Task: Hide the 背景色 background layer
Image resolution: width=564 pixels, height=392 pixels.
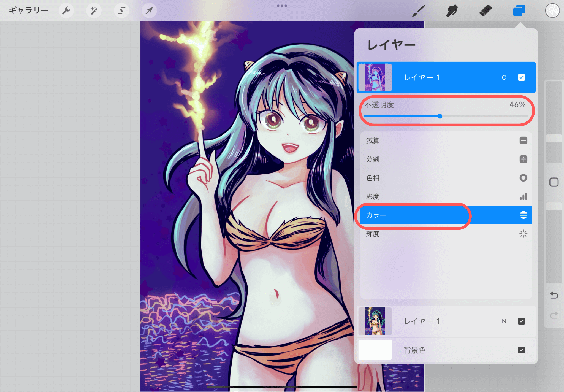Action: tap(521, 350)
